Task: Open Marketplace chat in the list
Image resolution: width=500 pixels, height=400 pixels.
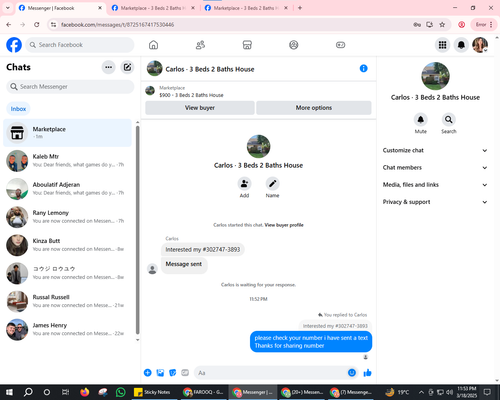Action: pos(68,133)
